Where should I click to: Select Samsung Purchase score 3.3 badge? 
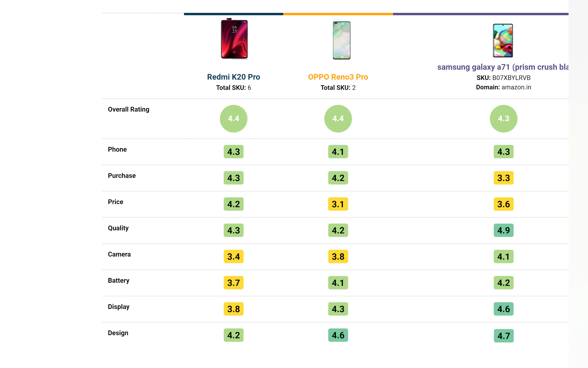click(x=504, y=178)
